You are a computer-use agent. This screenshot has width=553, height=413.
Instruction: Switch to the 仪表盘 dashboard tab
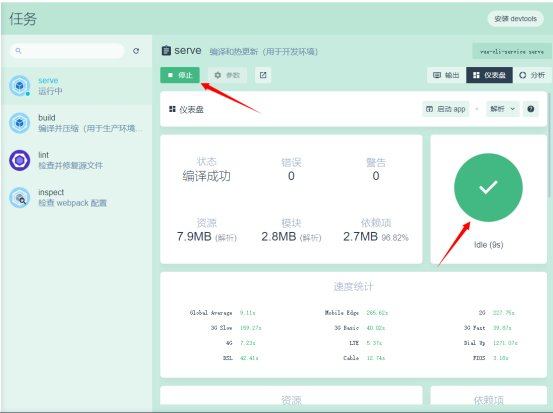490,75
